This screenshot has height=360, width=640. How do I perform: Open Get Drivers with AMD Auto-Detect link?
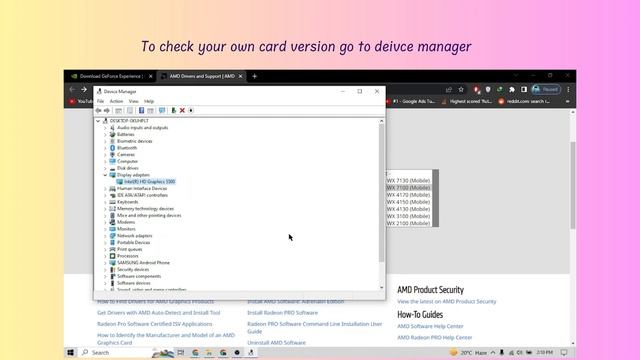(x=158, y=313)
